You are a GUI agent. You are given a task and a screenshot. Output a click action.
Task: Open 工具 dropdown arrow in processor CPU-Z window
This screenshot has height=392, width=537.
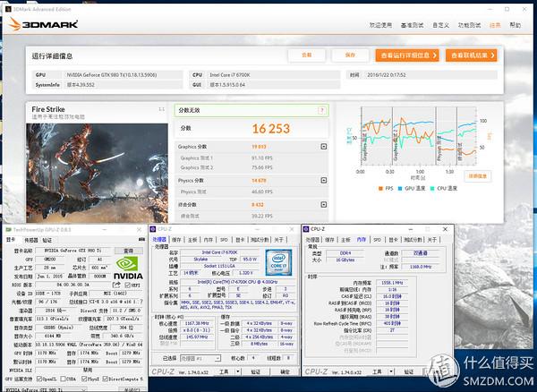pyautogui.click(x=239, y=371)
